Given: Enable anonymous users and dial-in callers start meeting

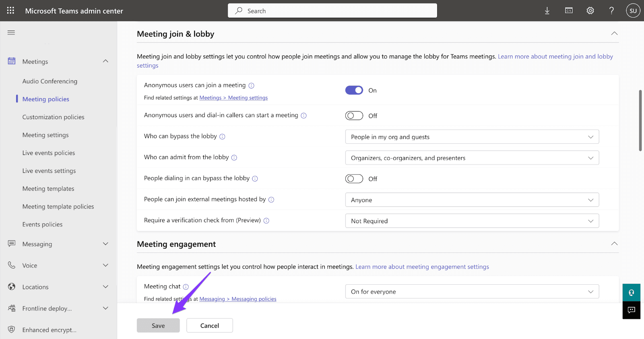Looking at the screenshot, I should (x=354, y=116).
